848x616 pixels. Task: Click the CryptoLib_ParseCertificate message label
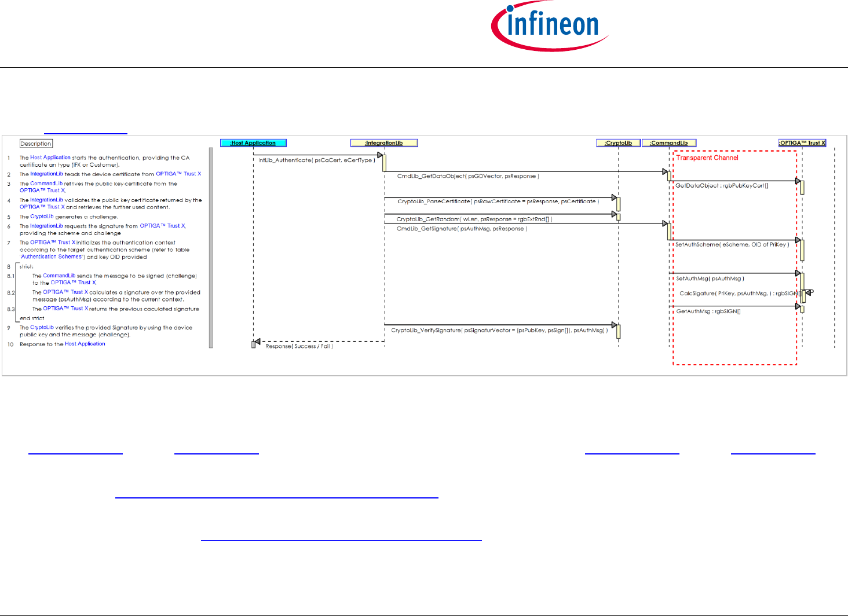click(498, 201)
